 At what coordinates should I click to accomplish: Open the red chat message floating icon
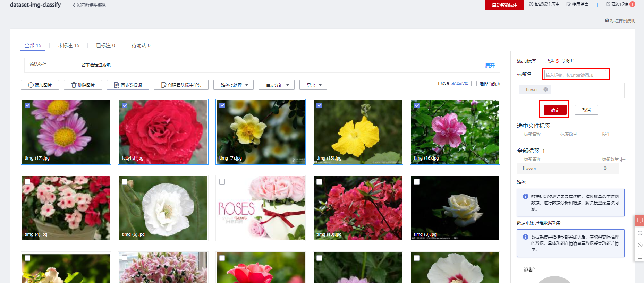(x=640, y=220)
